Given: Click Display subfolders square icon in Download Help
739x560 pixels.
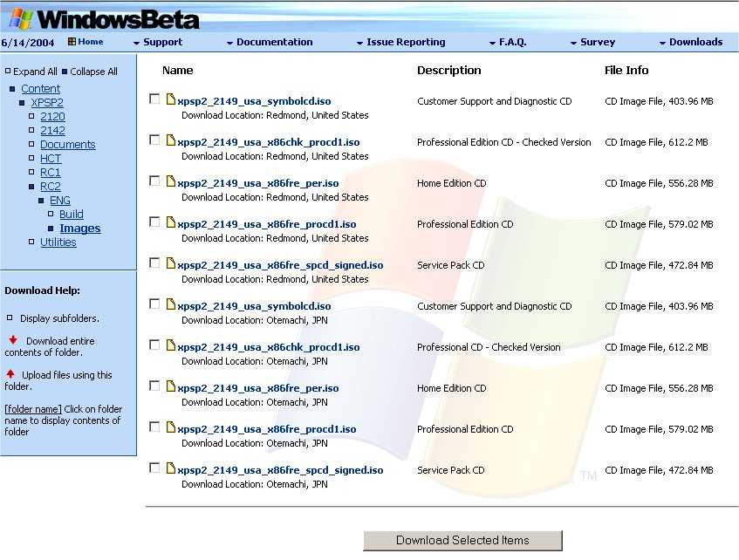Looking at the screenshot, I should coord(10,318).
